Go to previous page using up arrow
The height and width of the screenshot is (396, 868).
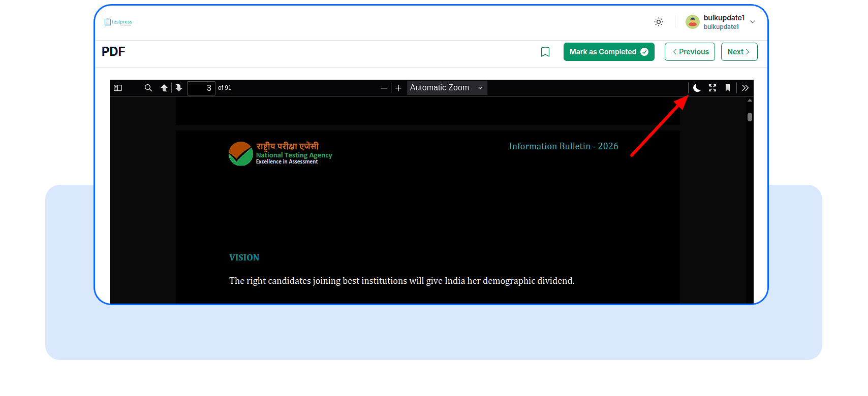164,88
